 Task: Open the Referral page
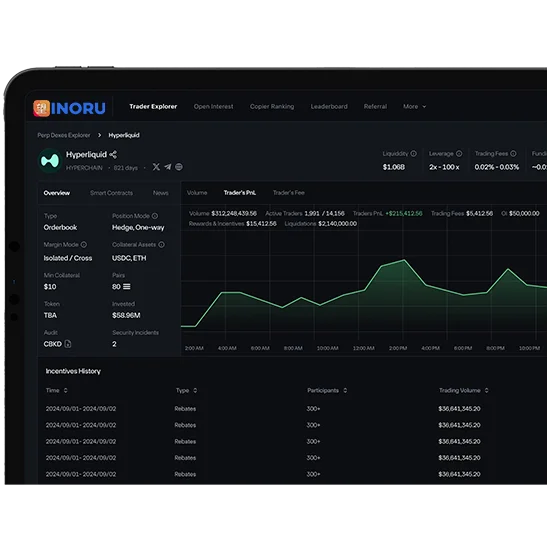point(375,106)
